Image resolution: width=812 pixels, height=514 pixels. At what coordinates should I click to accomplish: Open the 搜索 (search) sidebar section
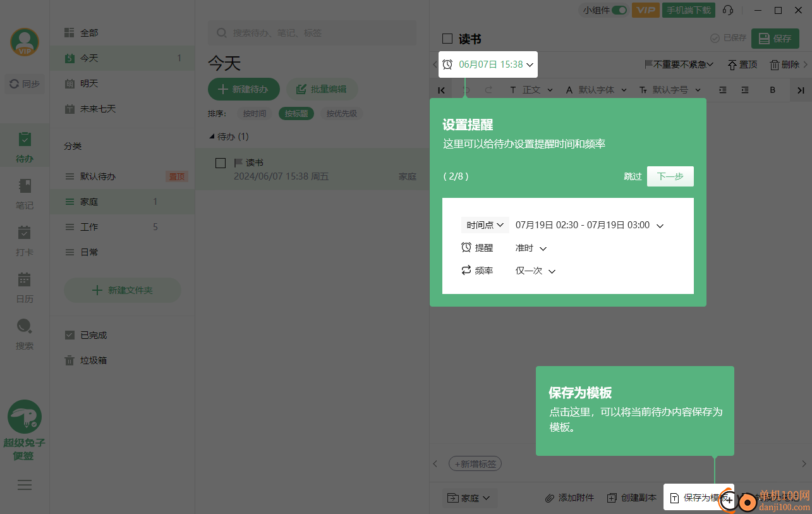pyautogui.click(x=25, y=334)
